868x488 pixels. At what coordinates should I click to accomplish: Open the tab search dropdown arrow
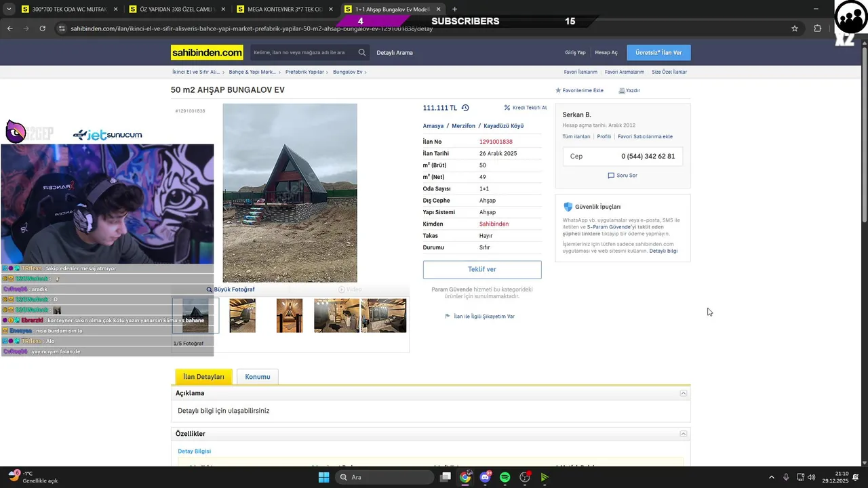click(9, 9)
